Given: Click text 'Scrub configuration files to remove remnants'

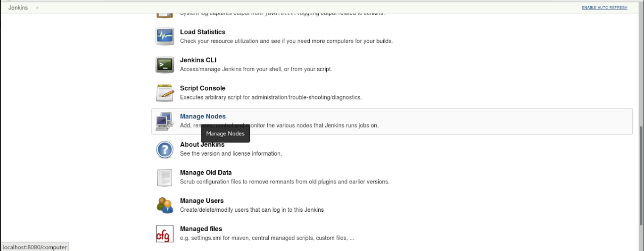Looking at the screenshot, I should tap(285, 182).
